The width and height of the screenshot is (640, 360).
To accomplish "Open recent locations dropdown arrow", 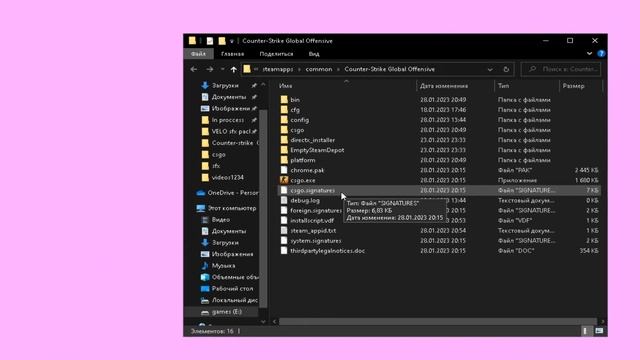I will click(x=222, y=69).
